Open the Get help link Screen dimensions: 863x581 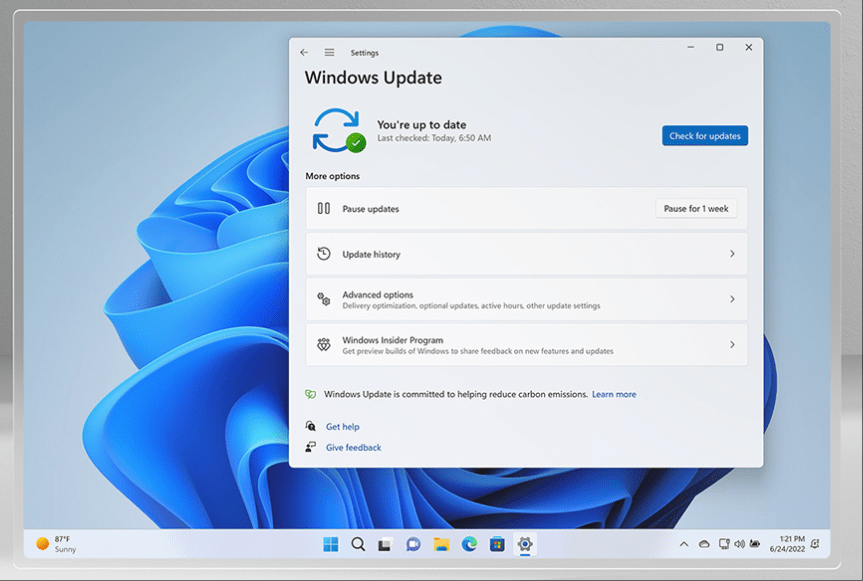[x=342, y=426]
